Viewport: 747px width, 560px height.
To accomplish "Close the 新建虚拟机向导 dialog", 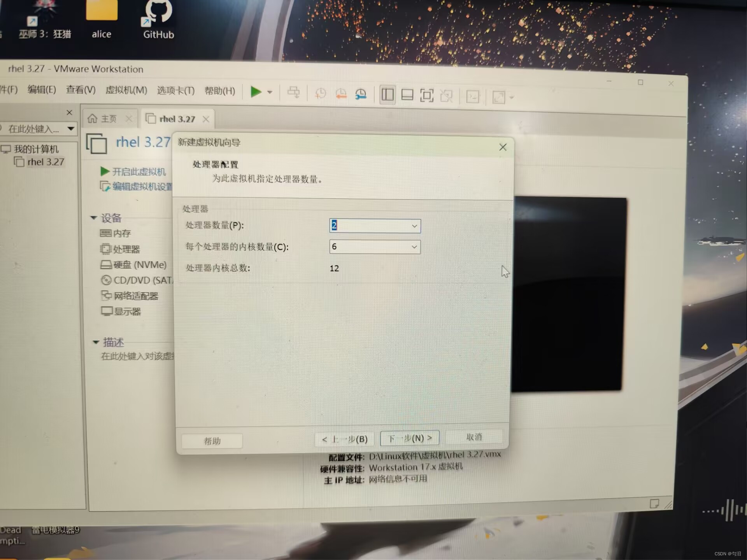I will click(503, 147).
